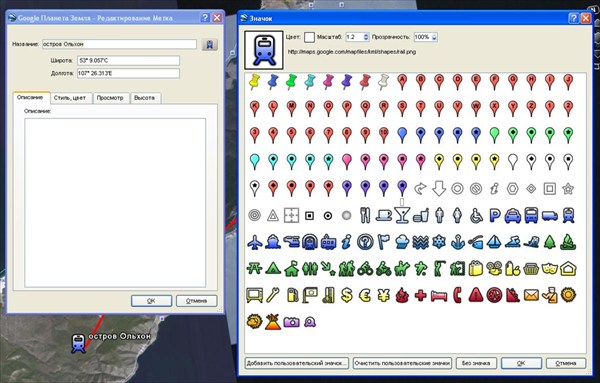Select the dollar sign icon
600x383 pixels.
347,295
